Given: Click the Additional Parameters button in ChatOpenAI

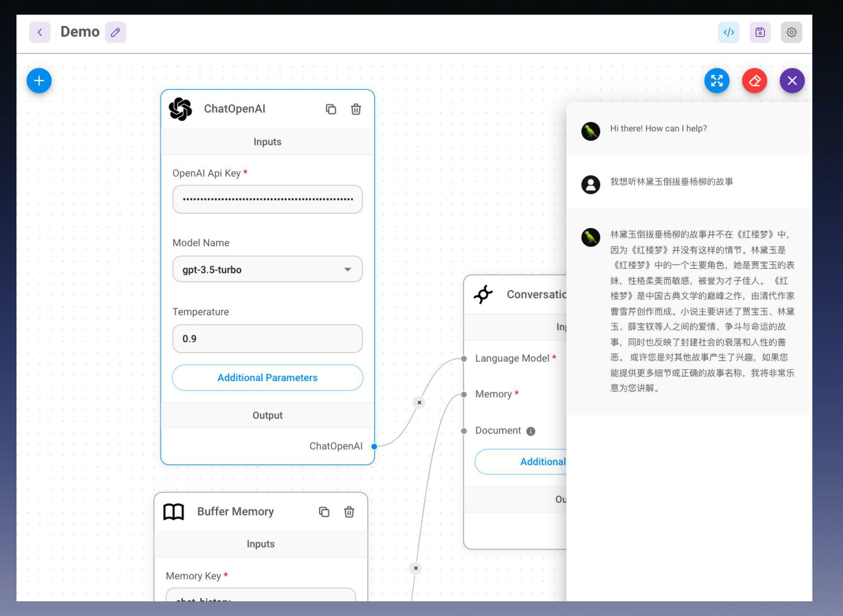Looking at the screenshot, I should pos(267,378).
